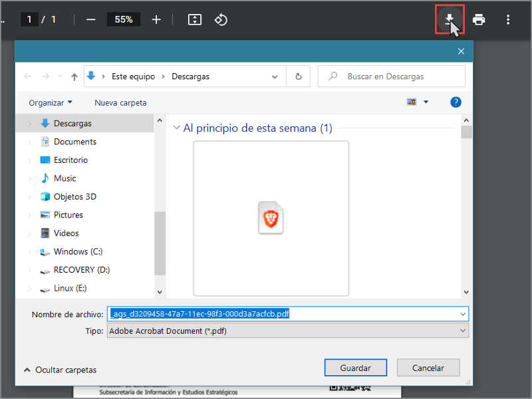This screenshot has width=532, height=399.
Task: Click Ocultar carpetas toggle
Action: tap(60, 370)
